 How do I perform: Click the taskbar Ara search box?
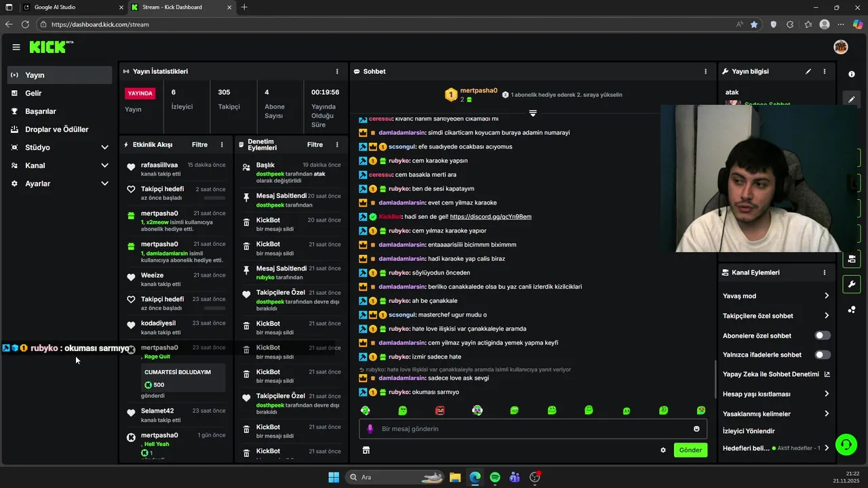[x=395, y=477]
